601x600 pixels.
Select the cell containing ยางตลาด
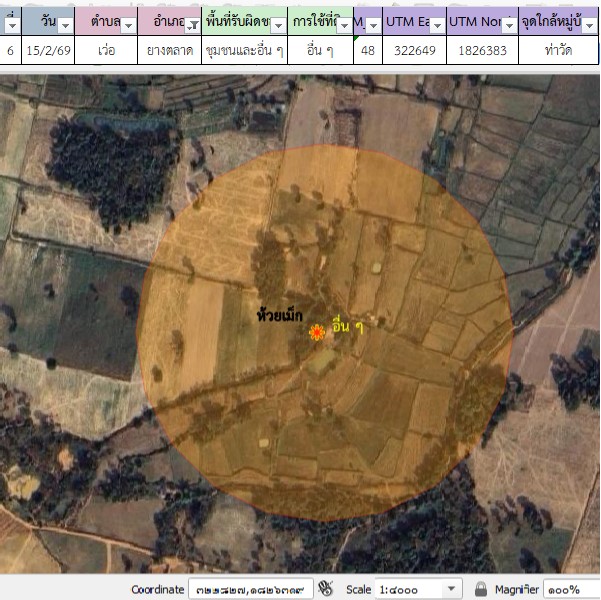(169, 49)
